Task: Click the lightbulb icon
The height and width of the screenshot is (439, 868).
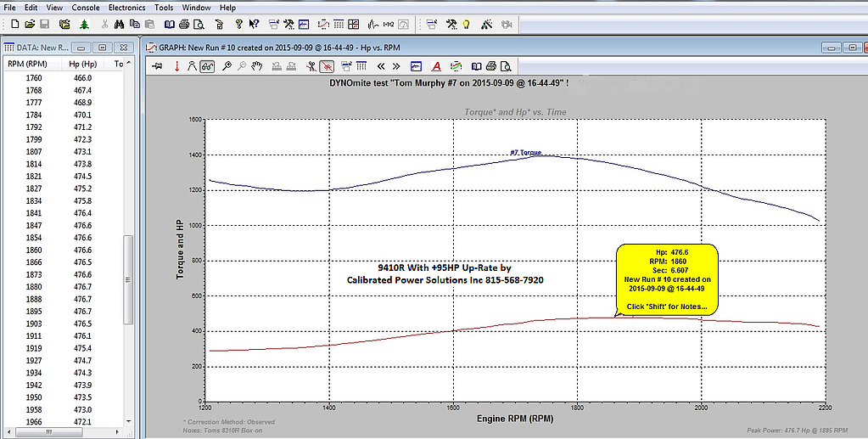Action: 467,25
